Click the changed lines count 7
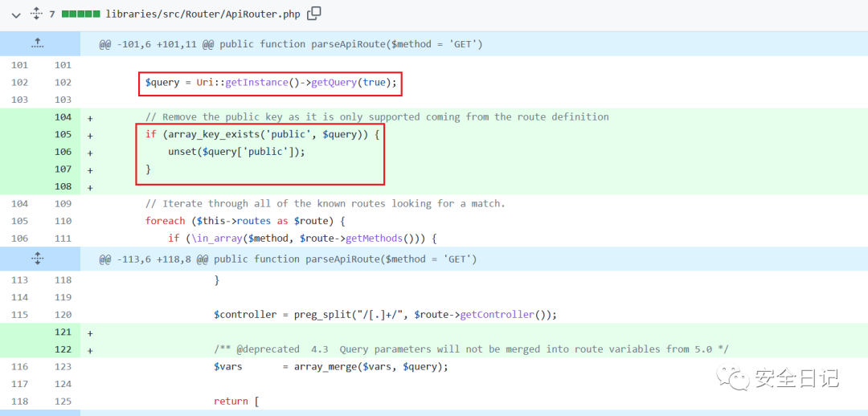 pyautogui.click(x=52, y=14)
